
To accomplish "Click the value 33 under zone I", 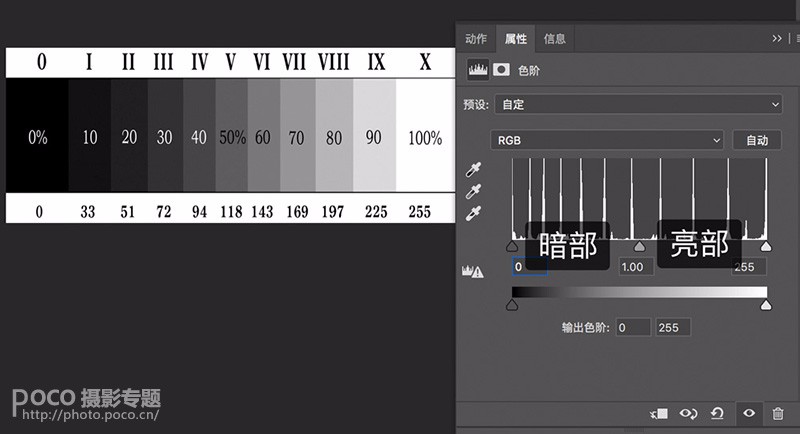I will point(88,212).
